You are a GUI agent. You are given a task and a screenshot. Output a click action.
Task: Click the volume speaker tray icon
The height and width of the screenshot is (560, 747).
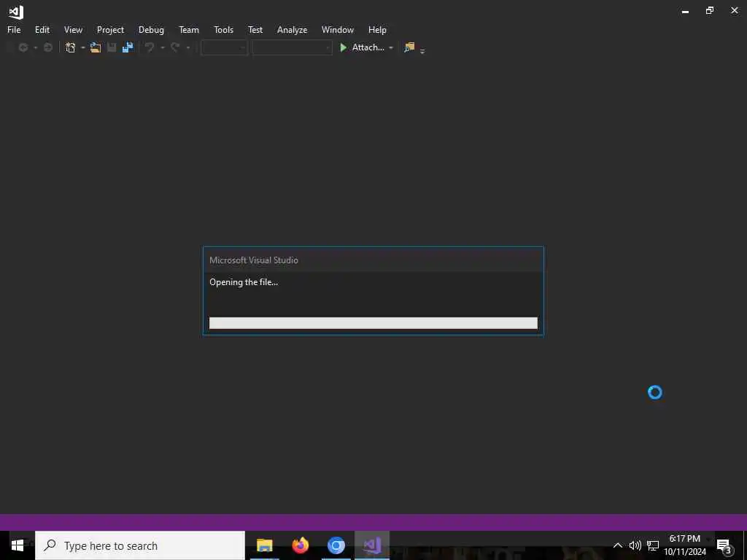(635, 545)
